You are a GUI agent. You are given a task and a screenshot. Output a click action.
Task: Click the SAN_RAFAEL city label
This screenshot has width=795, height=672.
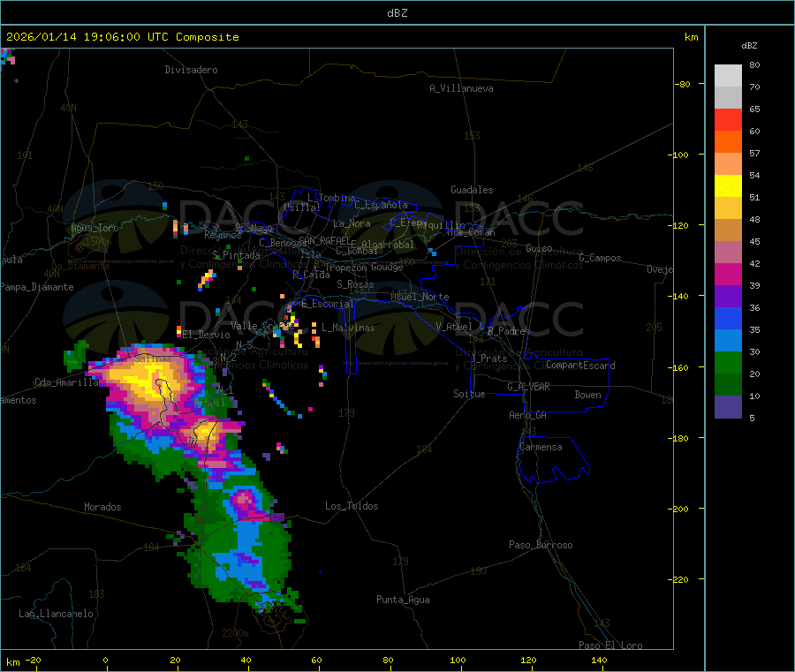tap(324, 240)
